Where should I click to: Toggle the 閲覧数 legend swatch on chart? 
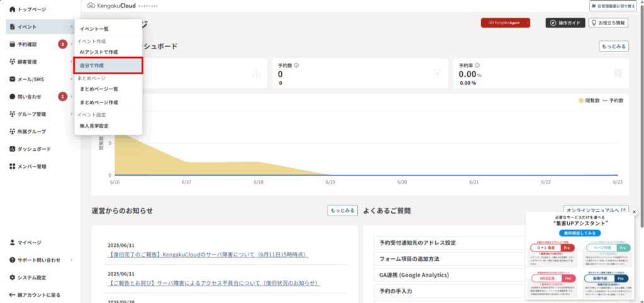(580, 100)
